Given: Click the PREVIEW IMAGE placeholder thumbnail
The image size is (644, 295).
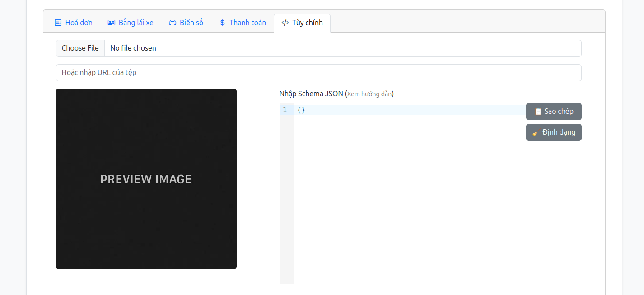Looking at the screenshot, I should pyautogui.click(x=146, y=179).
